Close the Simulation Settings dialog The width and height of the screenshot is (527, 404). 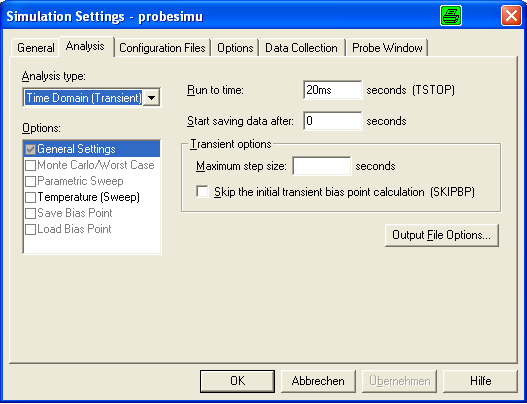coord(511,16)
